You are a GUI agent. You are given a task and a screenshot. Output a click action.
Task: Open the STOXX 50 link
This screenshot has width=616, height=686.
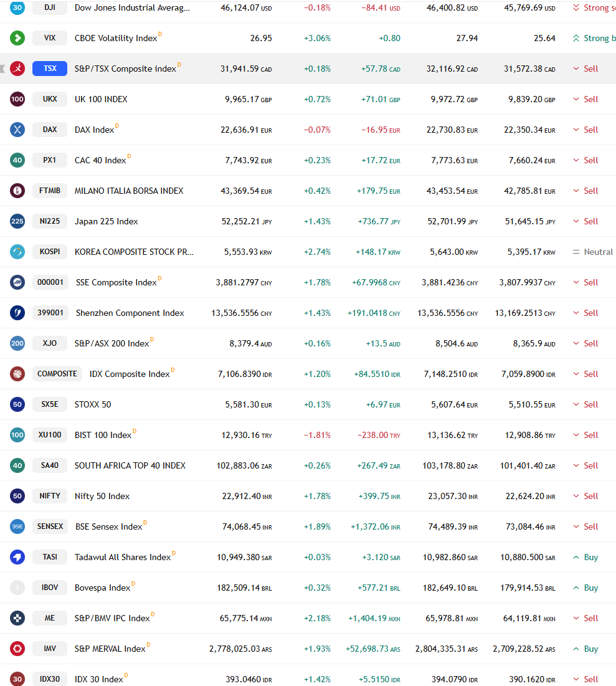[x=93, y=405]
